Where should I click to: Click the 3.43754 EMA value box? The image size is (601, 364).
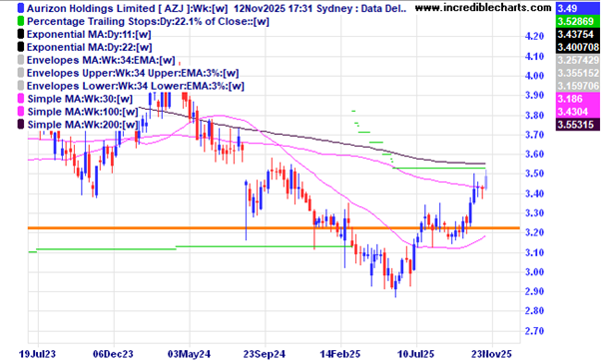coord(578,34)
